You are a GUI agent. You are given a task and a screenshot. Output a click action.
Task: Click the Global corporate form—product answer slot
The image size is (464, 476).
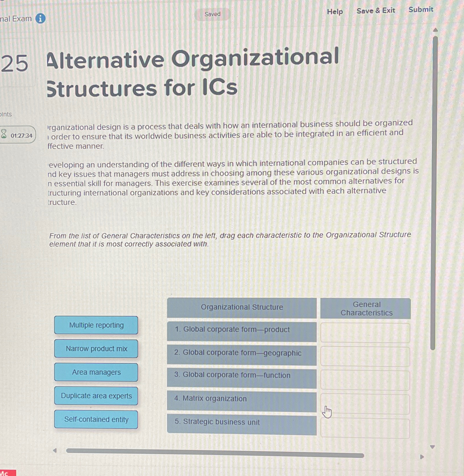pyautogui.click(x=365, y=332)
